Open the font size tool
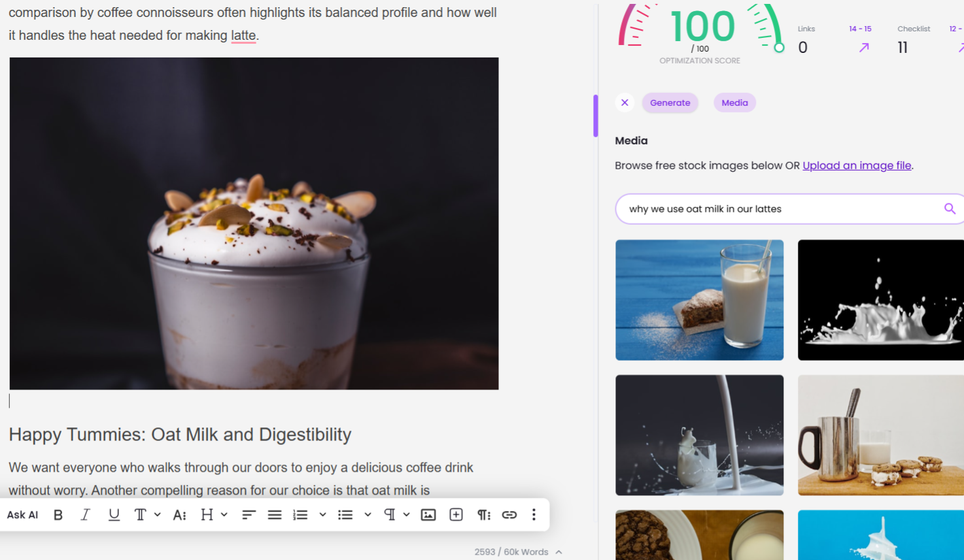The image size is (964, 560). click(x=179, y=515)
